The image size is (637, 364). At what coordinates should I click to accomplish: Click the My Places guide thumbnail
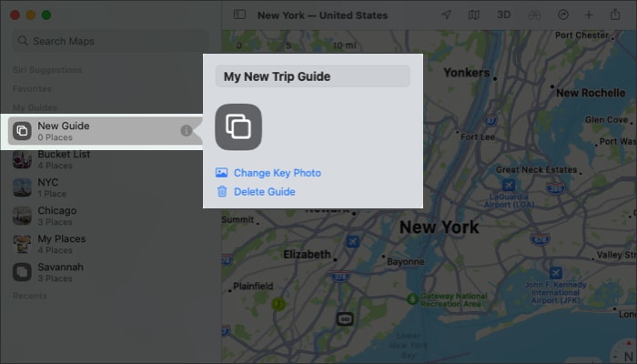point(22,244)
